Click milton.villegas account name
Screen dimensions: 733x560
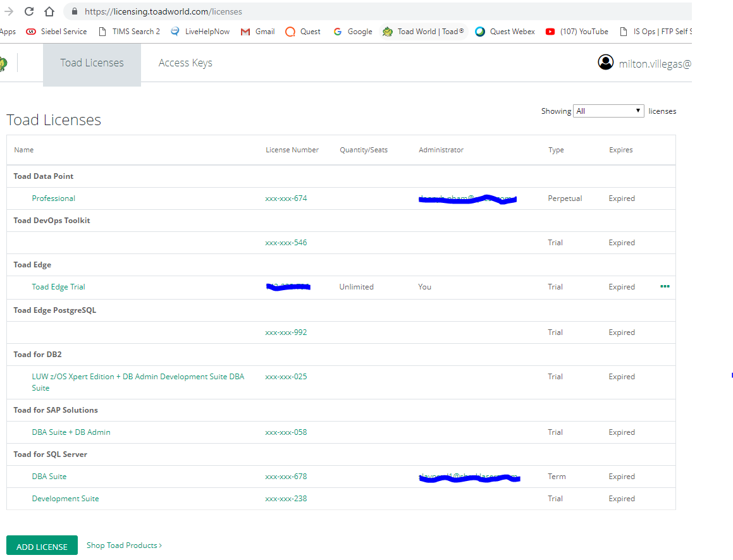655,63
